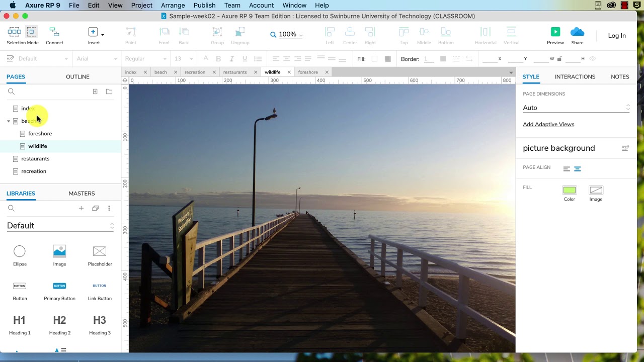644x362 pixels.
Task: Click the Pages search icon
Action: click(11, 92)
